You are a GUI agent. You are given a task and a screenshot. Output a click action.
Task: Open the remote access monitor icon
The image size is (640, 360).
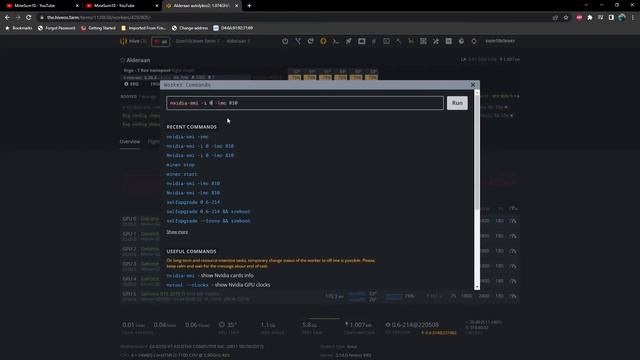(362, 41)
